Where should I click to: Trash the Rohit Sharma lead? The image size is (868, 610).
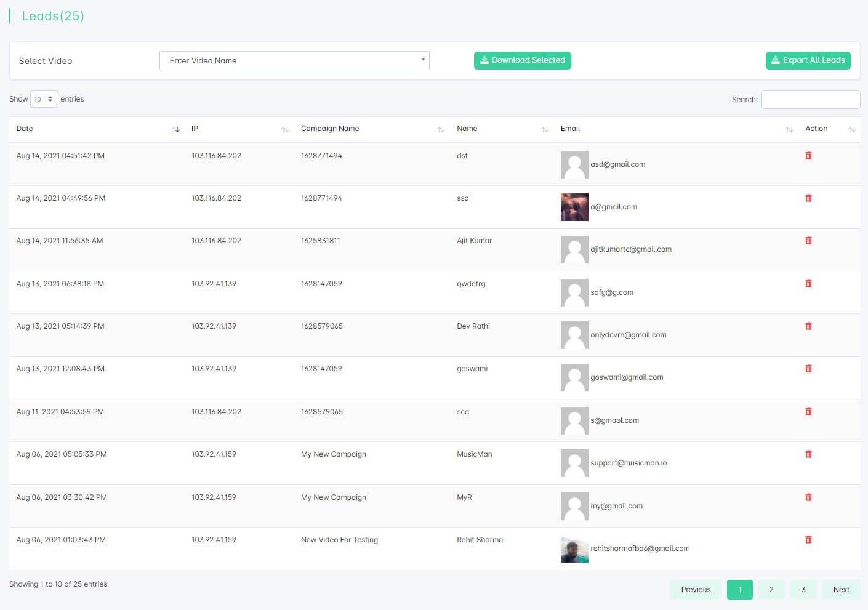tap(808, 540)
